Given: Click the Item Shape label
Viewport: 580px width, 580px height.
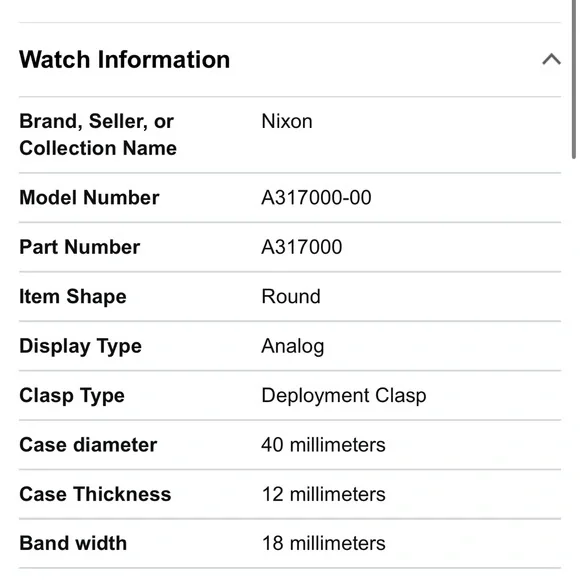Looking at the screenshot, I should (x=73, y=297).
